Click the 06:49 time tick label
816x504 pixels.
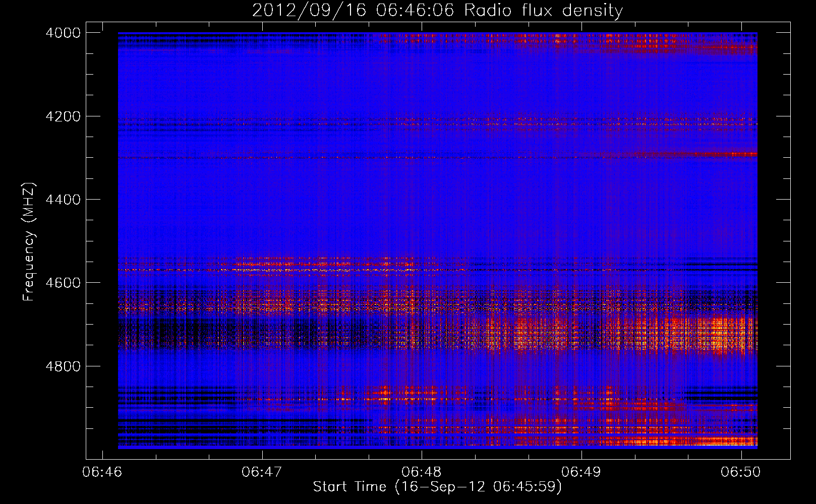point(581,472)
